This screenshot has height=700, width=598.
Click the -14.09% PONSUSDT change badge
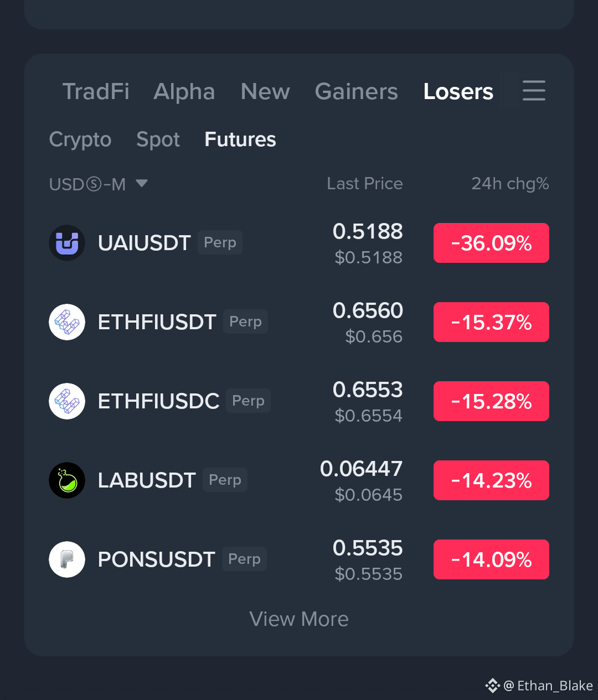[491, 559]
